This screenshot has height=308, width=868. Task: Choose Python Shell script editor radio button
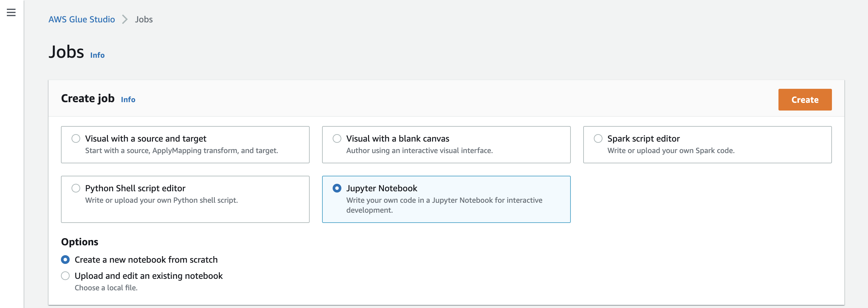pos(76,188)
